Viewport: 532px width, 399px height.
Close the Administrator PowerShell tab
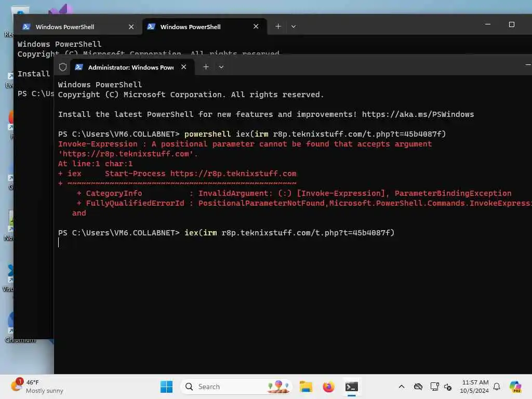pos(183,67)
